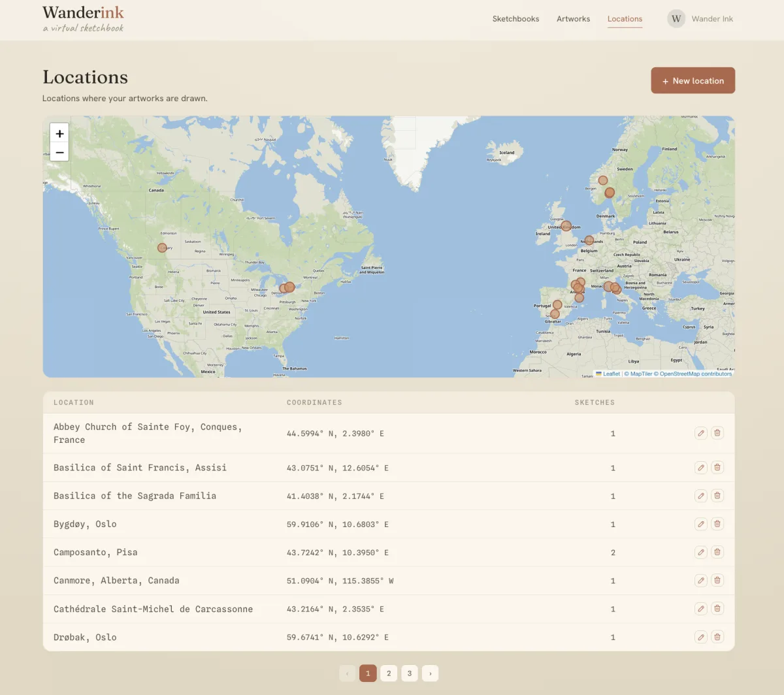Edit Basilica of the Sagrada Familia row
Screen dimensions: 784x695
(701, 496)
